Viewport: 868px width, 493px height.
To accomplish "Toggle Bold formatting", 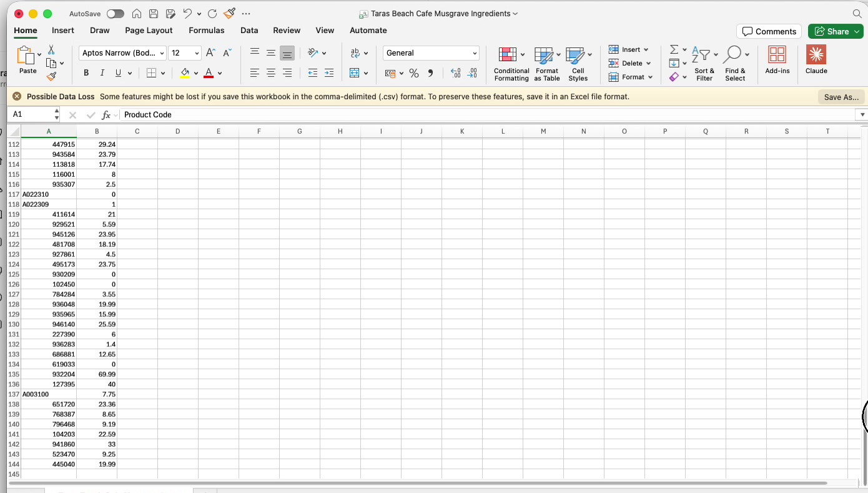I will [x=86, y=73].
